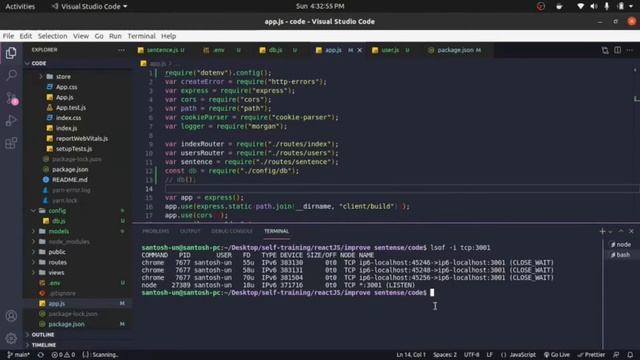Expand the store folder
The image size is (640, 360).
click(63, 77)
